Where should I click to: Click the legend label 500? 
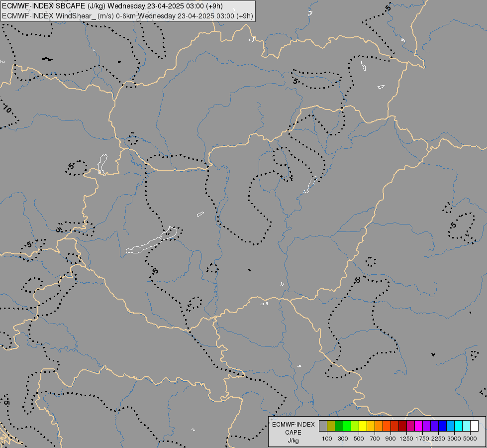pos(359,439)
